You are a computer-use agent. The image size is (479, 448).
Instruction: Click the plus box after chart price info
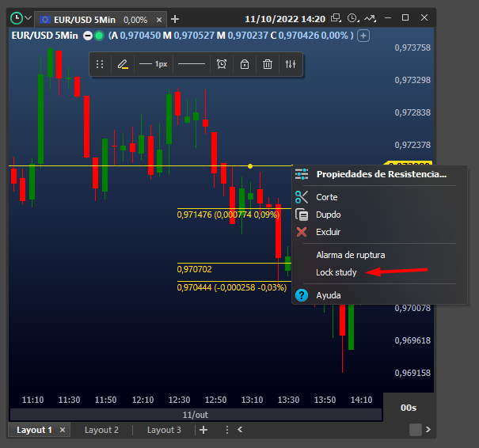coord(363,35)
